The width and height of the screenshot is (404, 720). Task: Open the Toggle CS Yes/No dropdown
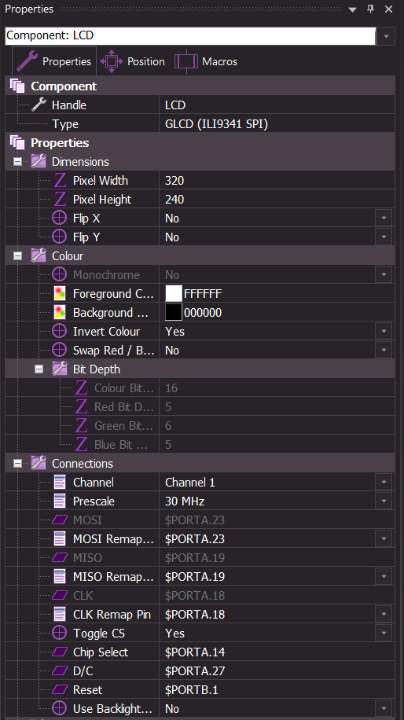click(384, 633)
